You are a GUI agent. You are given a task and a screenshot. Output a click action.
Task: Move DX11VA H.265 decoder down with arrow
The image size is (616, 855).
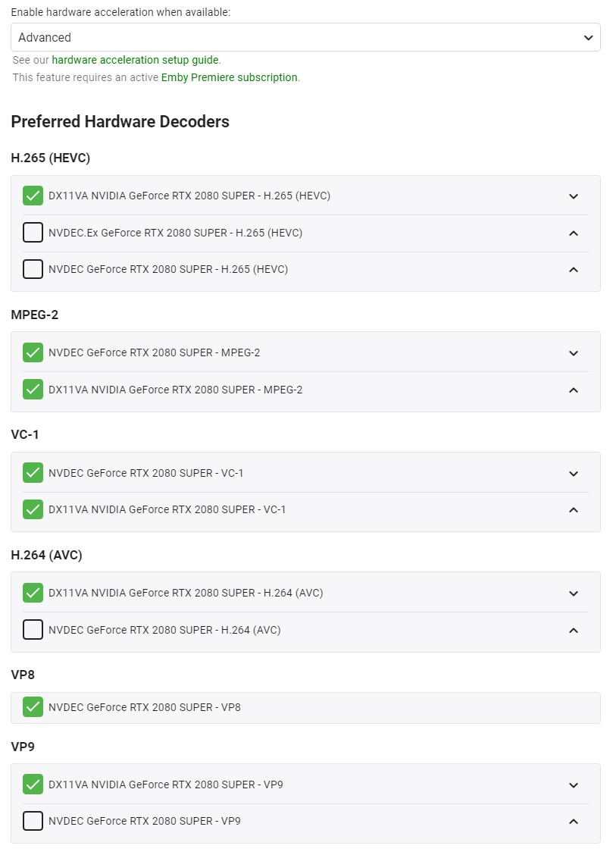coord(574,196)
